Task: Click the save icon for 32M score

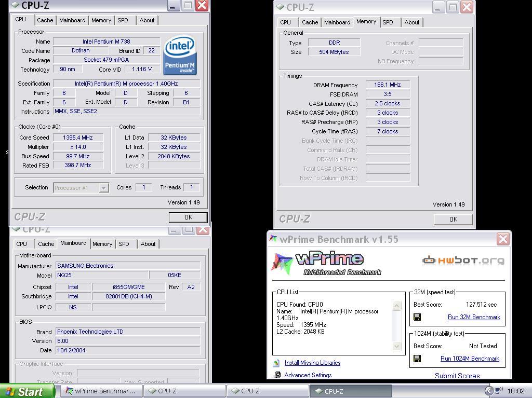Action: pos(417,317)
